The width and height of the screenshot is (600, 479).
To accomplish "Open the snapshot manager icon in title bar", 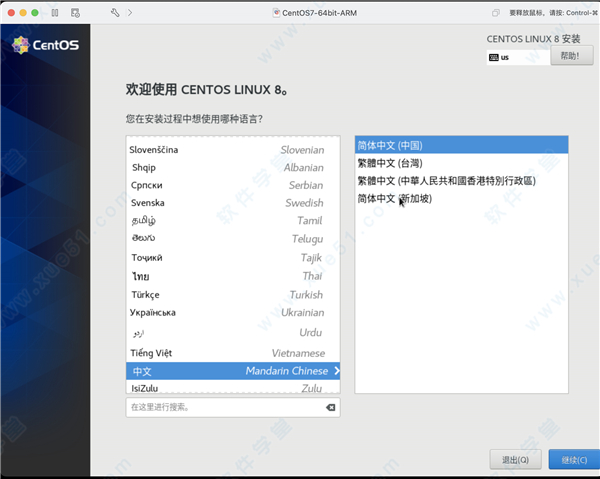I will tap(75, 13).
